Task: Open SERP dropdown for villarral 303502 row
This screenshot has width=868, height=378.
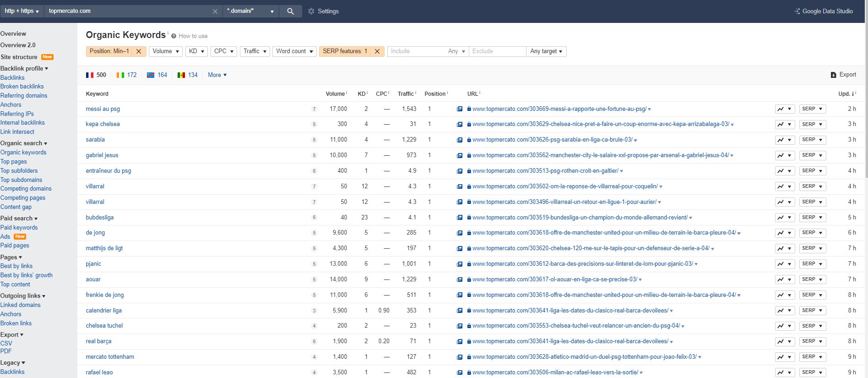Action: (813, 186)
